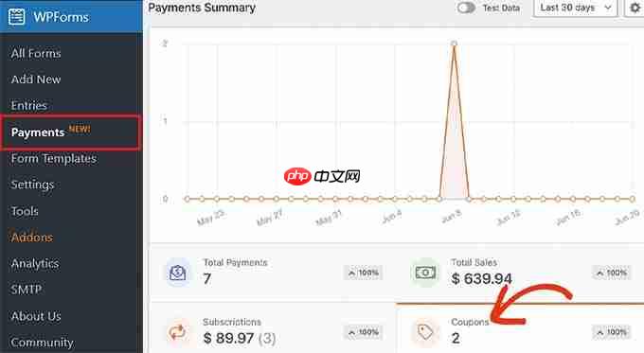
Task: Click the 100% trend badge beside Total Sales
Action: [x=612, y=273]
